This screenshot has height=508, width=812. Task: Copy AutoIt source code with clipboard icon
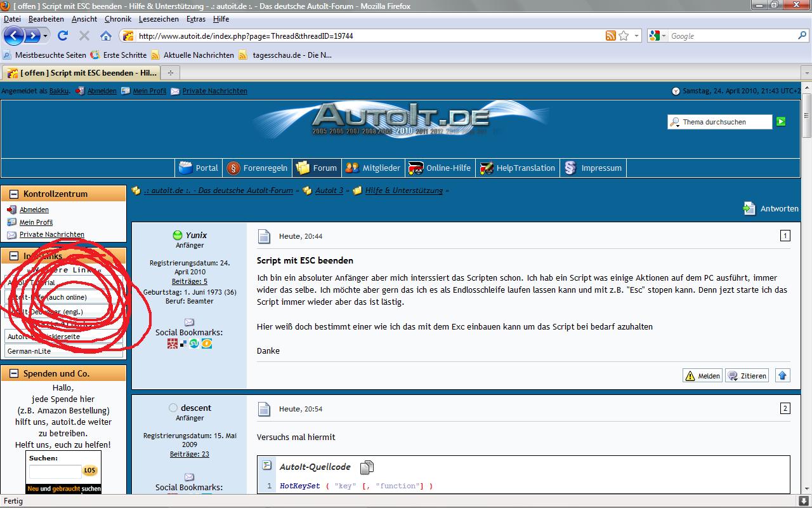pyautogui.click(x=367, y=467)
